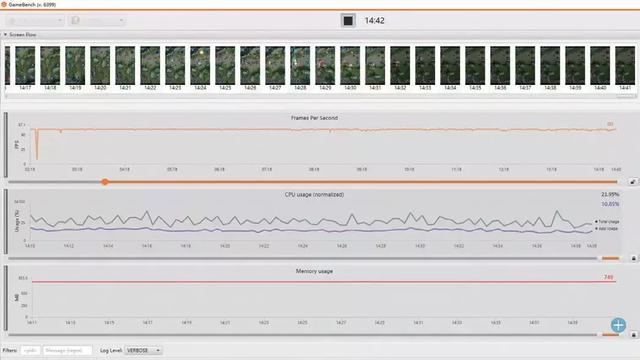
Task: Click the orange range segment on CPU usage slider
Action: (x=611, y=258)
